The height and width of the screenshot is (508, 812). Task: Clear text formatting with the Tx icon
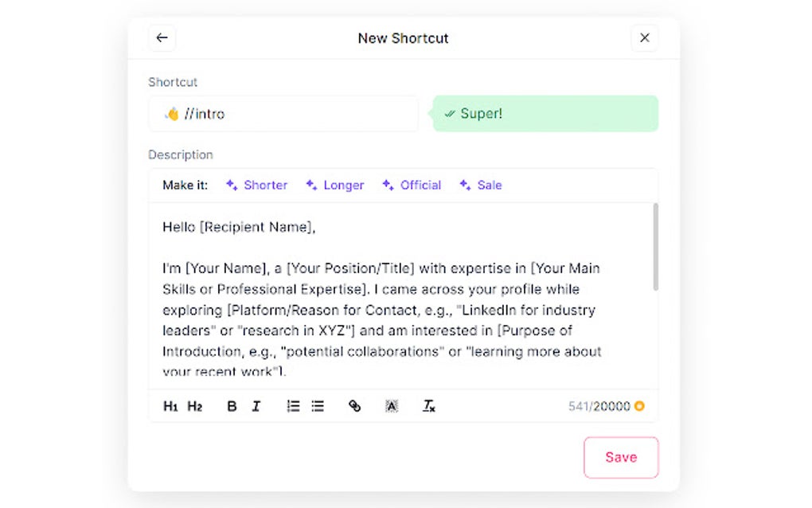(428, 406)
